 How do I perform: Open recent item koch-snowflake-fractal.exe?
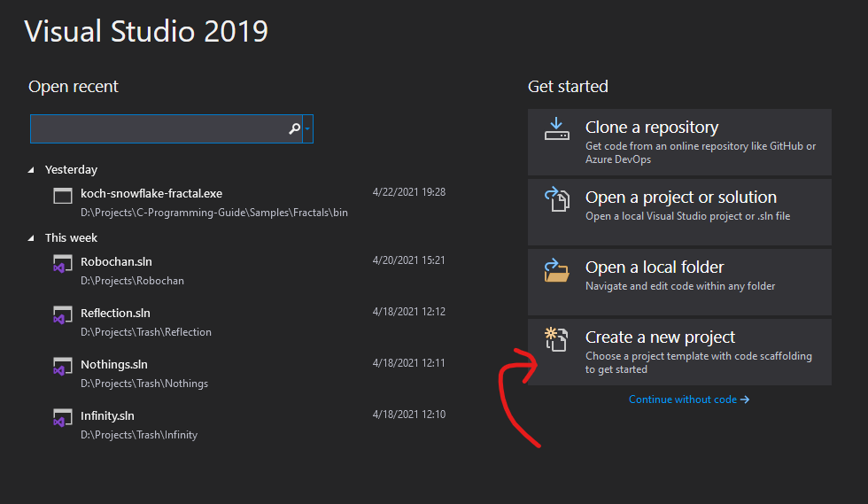pos(249,202)
